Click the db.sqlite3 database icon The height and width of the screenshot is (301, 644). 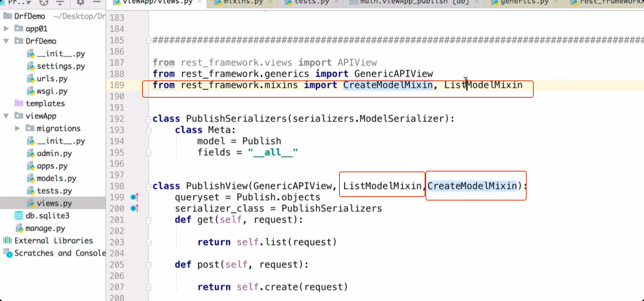(19, 215)
